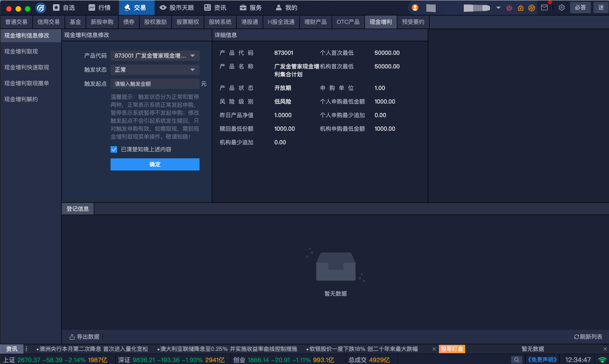Open the 预受要约 tab
Image resolution: width=609 pixels, height=364 pixels.
click(413, 22)
